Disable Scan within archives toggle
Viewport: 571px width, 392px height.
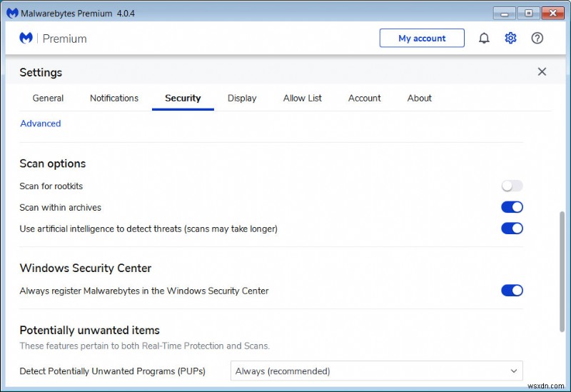pos(512,207)
